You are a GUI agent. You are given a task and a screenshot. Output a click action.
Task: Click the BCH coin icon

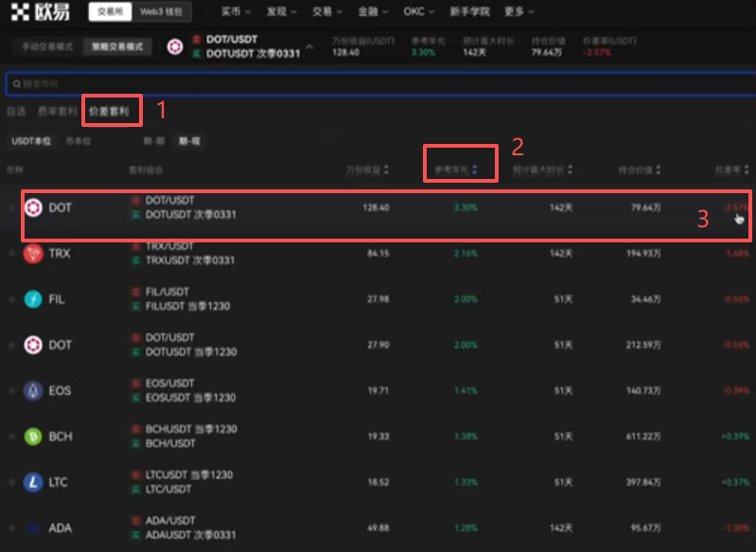pos(33,436)
